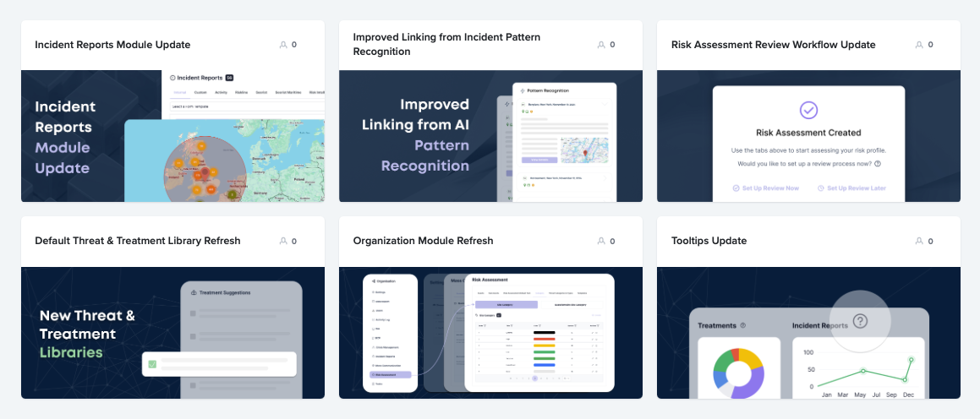The height and width of the screenshot is (419, 980).
Task: Open Risk Assessment Review Workflow Update title
Action: click(773, 45)
